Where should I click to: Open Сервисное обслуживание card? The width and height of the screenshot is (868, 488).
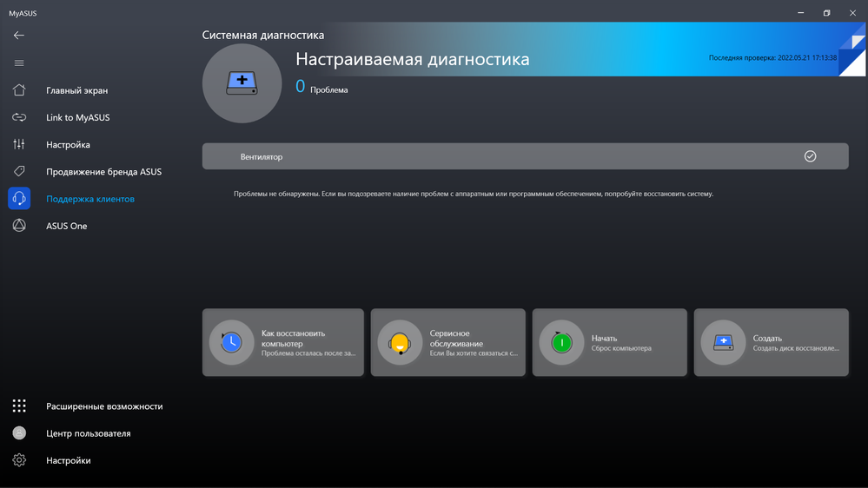tap(447, 342)
